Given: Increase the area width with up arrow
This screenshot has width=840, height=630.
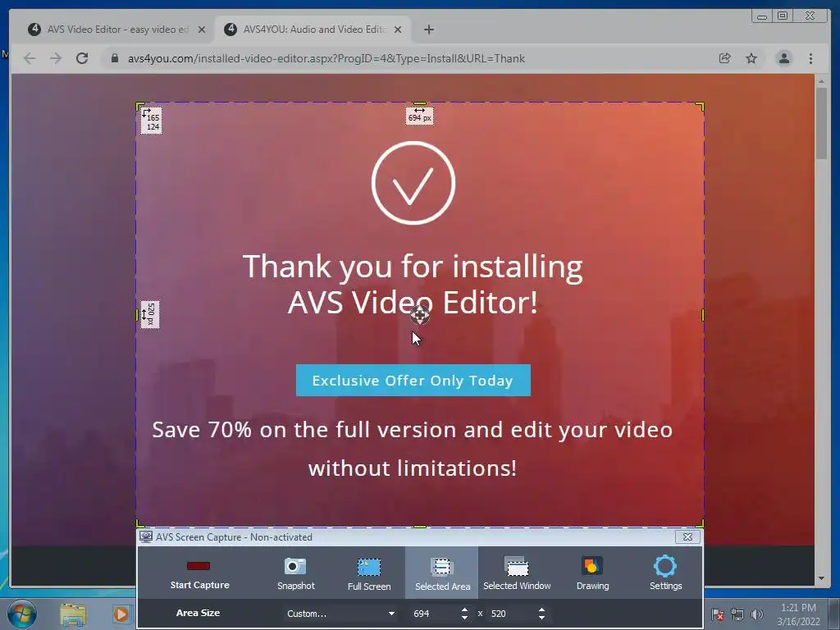Looking at the screenshot, I should tap(464, 609).
